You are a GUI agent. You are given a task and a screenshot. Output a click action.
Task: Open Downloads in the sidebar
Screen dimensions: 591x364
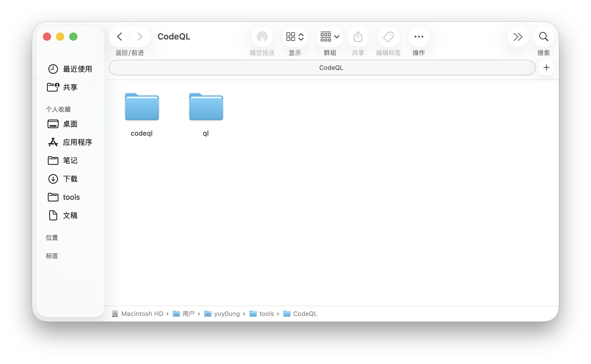pos(70,179)
